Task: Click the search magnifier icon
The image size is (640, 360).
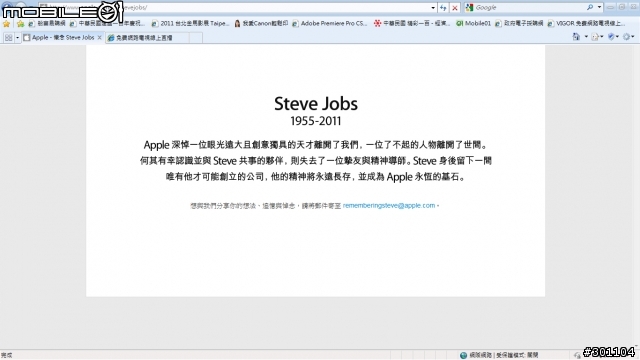Action: coord(590,7)
